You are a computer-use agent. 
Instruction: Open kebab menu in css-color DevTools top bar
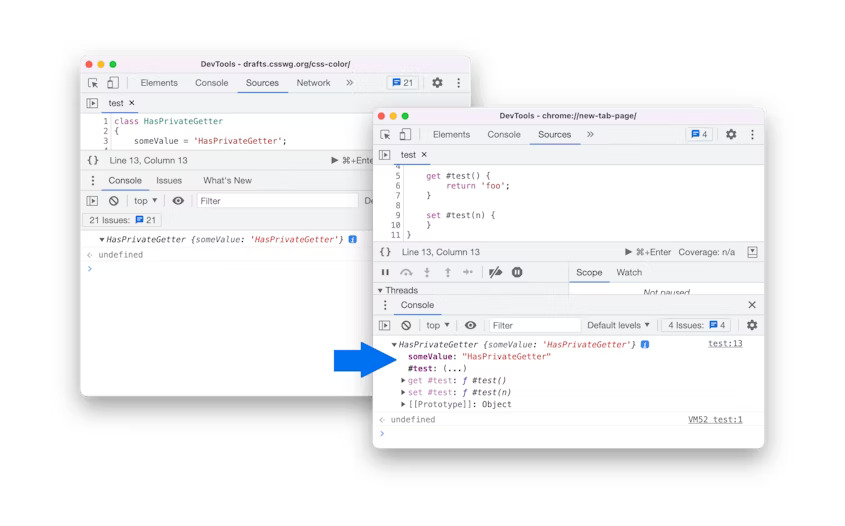coord(459,83)
